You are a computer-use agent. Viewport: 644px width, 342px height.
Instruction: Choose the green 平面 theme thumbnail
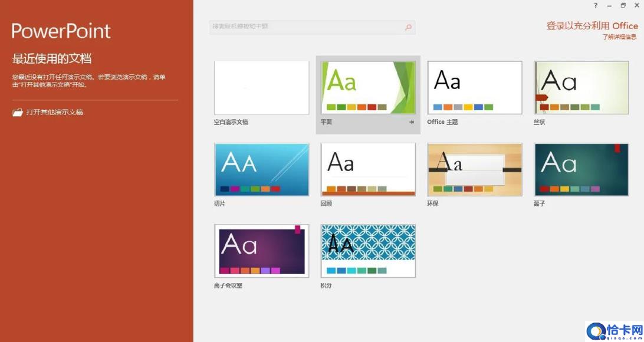pyautogui.click(x=368, y=88)
